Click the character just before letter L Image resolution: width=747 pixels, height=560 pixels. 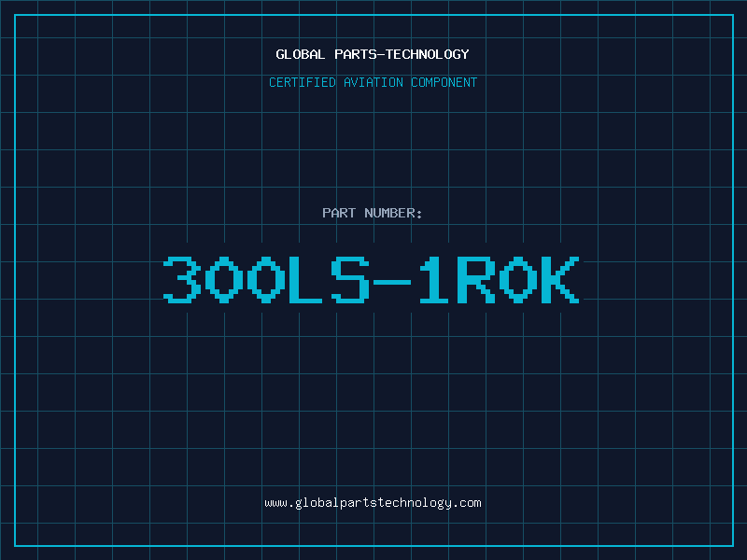(x=266, y=280)
